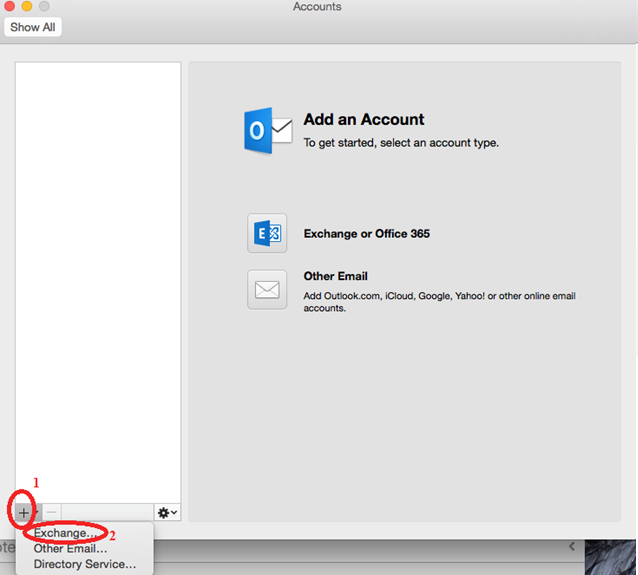Click the Show All button
The image size is (638, 575).
coord(33,27)
